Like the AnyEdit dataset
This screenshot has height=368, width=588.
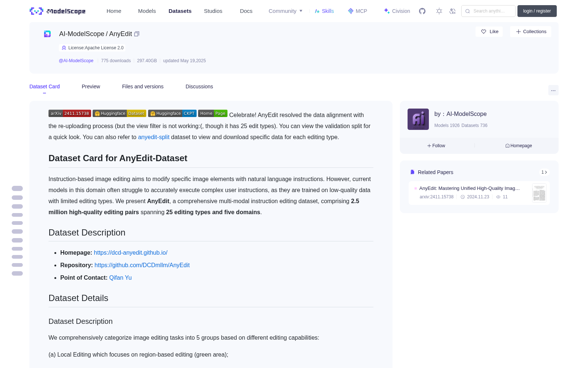[x=490, y=32]
